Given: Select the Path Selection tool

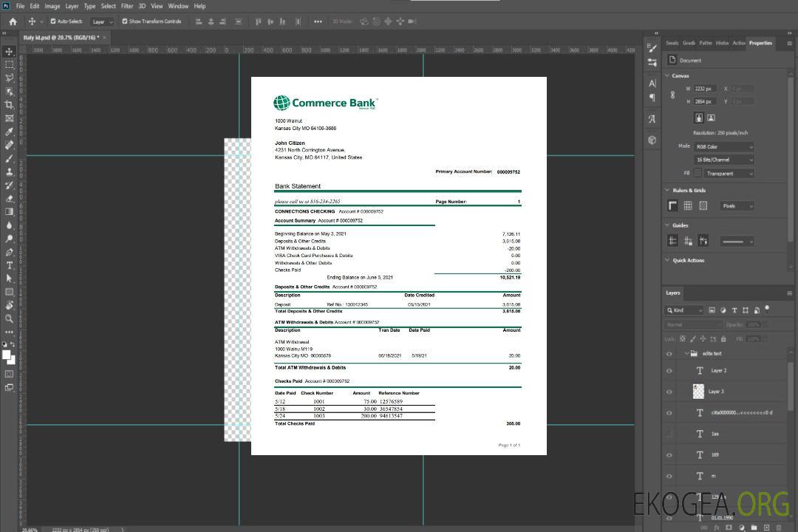Looking at the screenshot, I should [9, 279].
